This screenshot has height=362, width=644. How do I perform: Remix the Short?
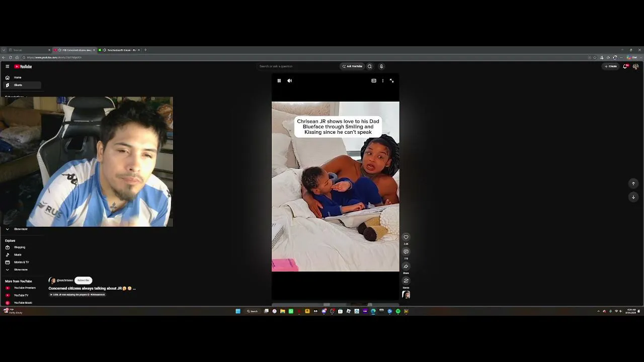(x=406, y=281)
